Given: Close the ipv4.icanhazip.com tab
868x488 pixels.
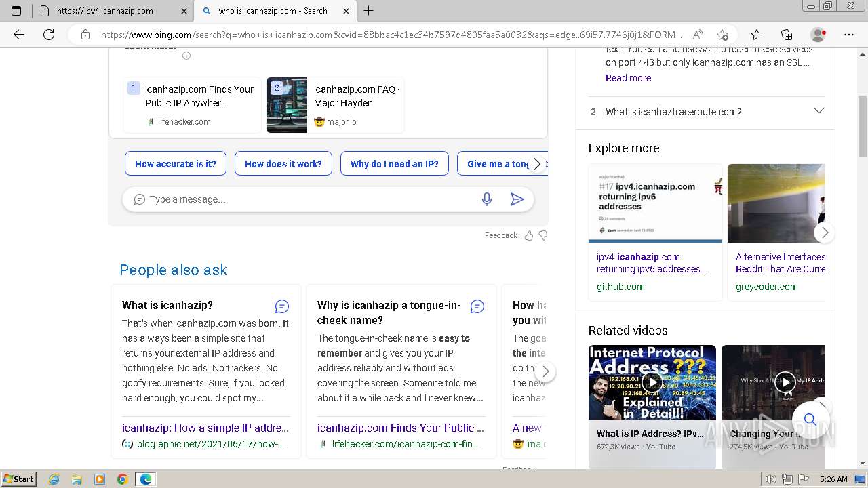Looking at the screenshot, I should pos(184,11).
